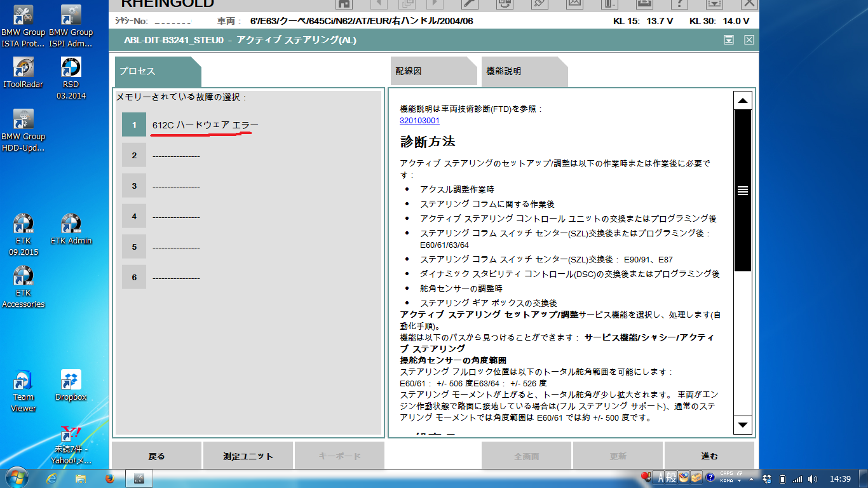The image size is (868, 488).
Task: Open Windows Explorer from the taskbar
Action: pyautogui.click(x=81, y=478)
